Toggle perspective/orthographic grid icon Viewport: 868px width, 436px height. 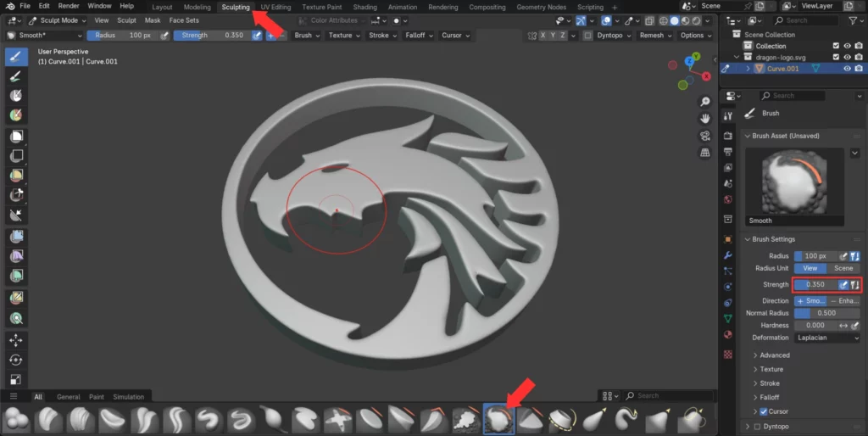tap(704, 153)
